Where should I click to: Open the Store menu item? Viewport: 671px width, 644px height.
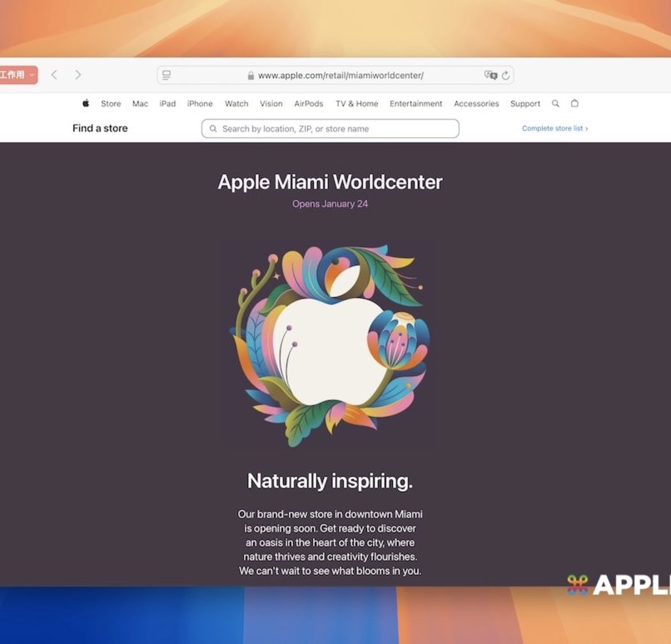tap(111, 104)
